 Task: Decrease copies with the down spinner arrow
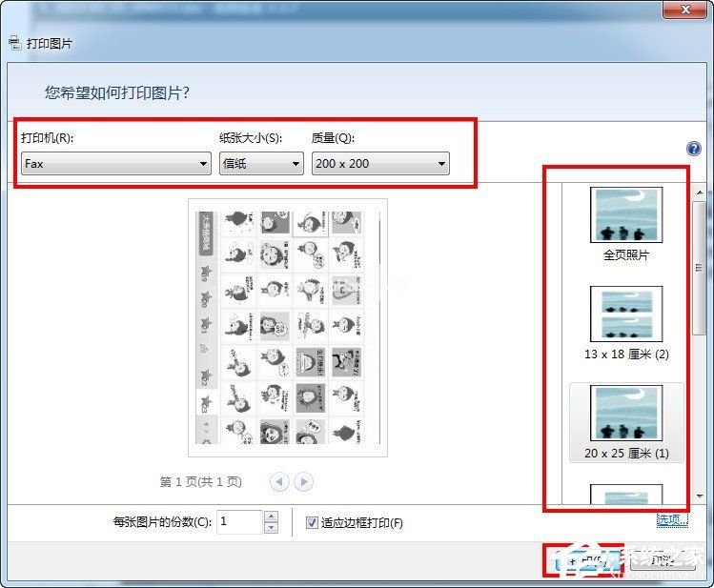272,528
